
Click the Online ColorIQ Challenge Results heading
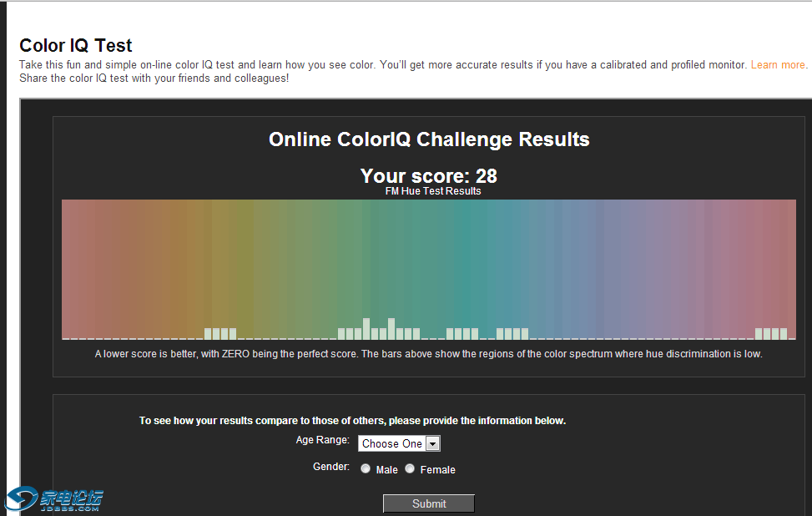(429, 139)
